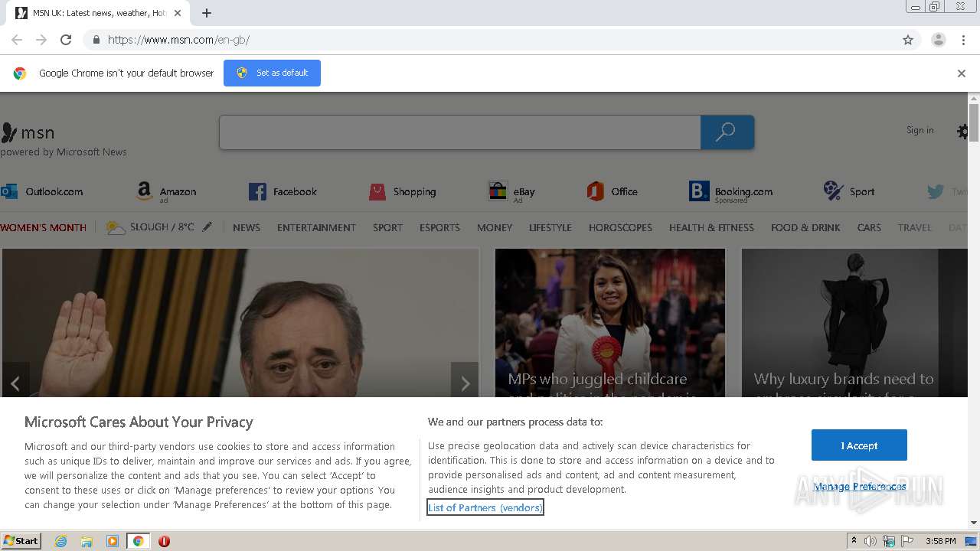Open MSN settings gear
The height and width of the screenshot is (551, 980).
[x=963, y=132]
